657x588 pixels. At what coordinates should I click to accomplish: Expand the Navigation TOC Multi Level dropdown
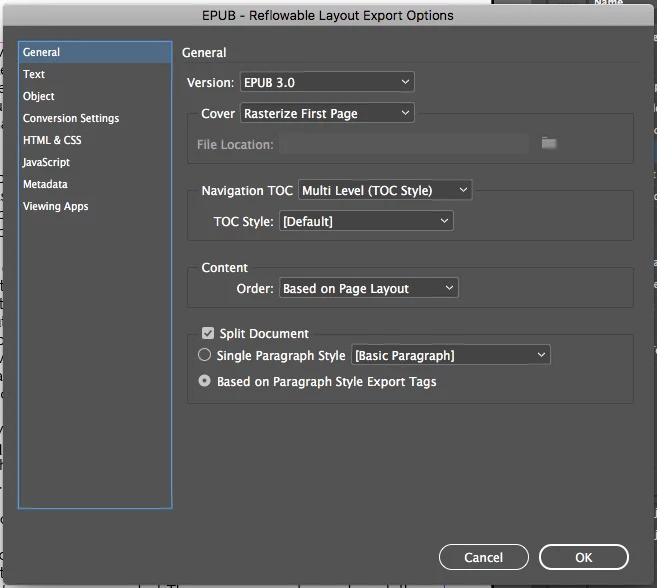(x=385, y=190)
